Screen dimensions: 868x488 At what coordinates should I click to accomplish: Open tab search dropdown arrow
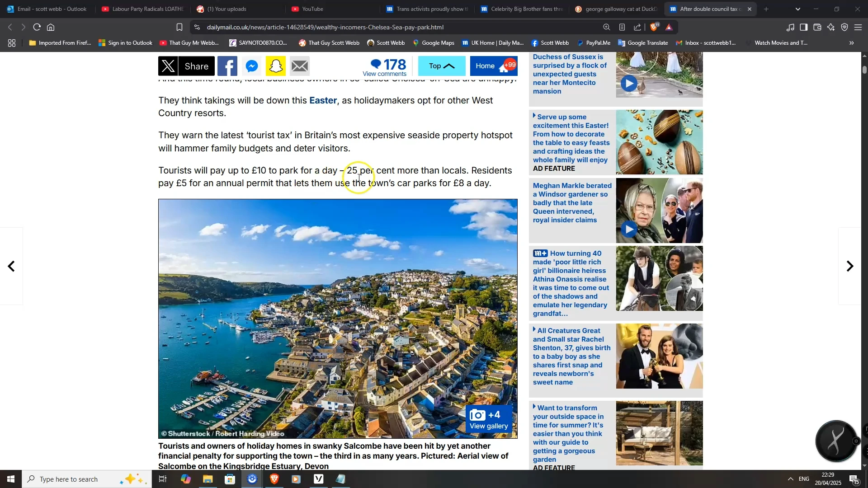click(798, 9)
